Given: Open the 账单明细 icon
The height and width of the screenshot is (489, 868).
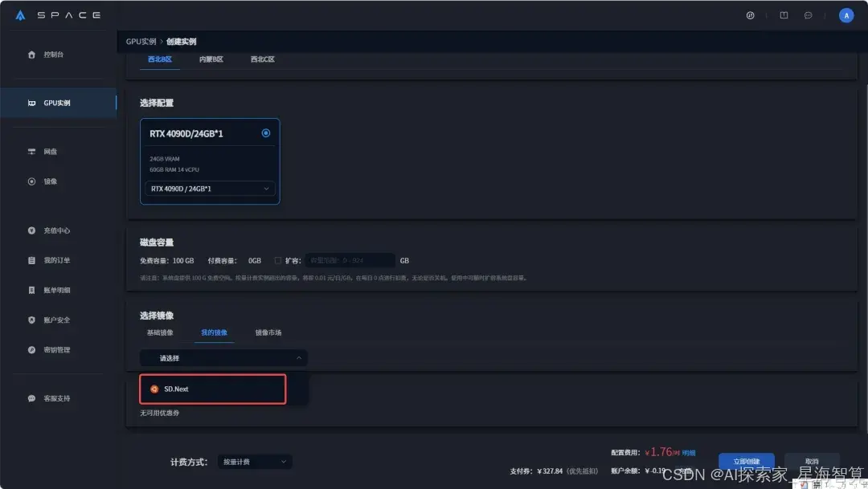Looking at the screenshot, I should (x=31, y=291).
